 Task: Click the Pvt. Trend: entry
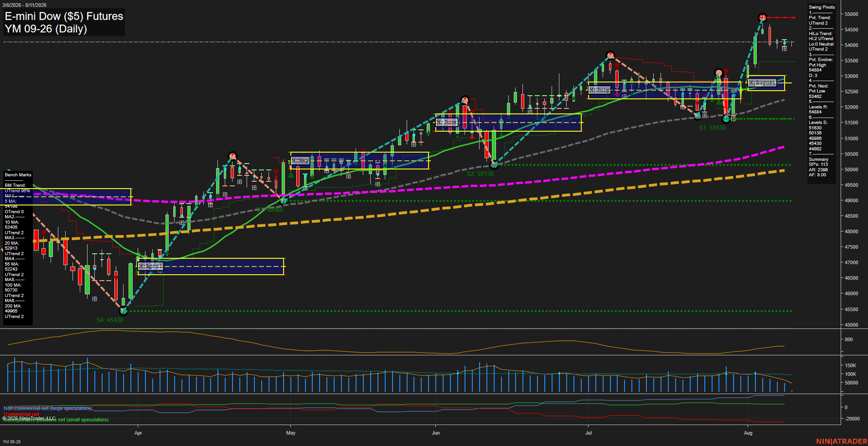(820, 18)
